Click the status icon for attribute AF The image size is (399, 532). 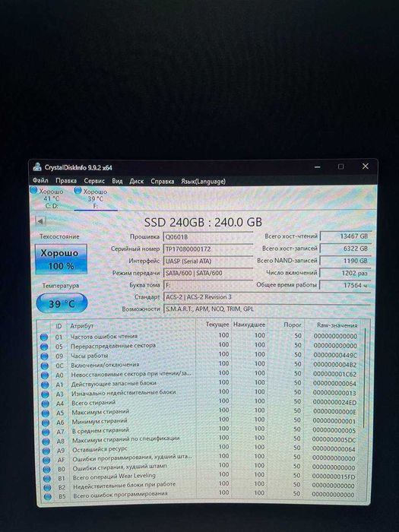(46, 460)
